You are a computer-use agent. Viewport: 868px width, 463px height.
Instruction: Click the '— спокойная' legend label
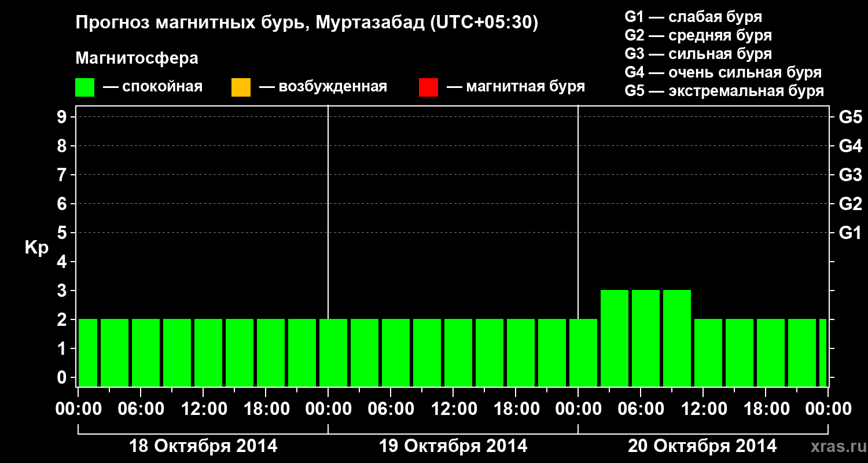[153, 87]
